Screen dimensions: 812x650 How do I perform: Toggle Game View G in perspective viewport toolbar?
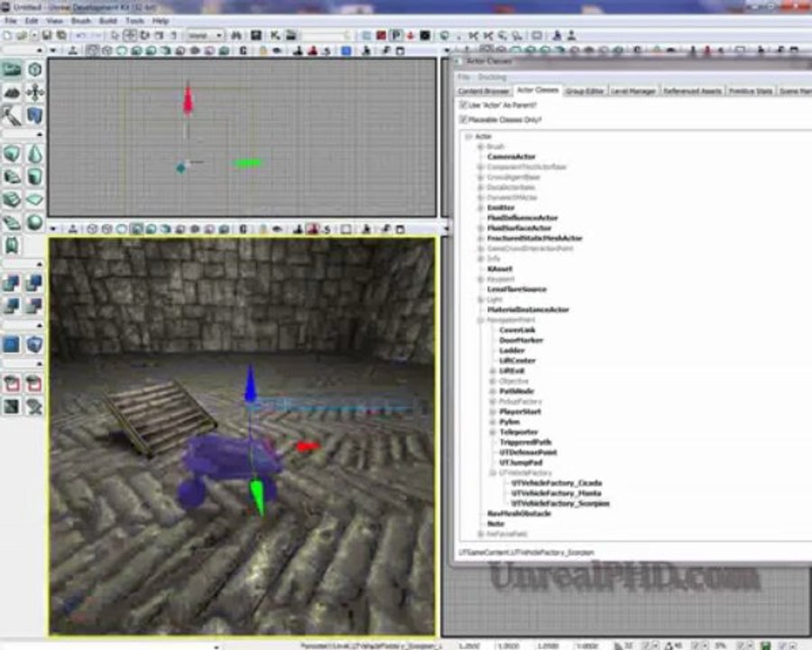pos(243,229)
